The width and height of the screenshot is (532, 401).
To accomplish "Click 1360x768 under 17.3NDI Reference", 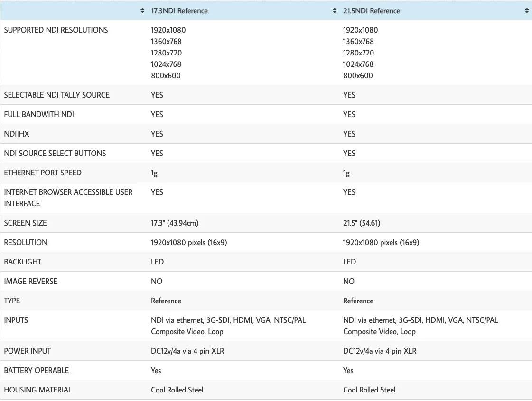I will pyautogui.click(x=166, y=41).
